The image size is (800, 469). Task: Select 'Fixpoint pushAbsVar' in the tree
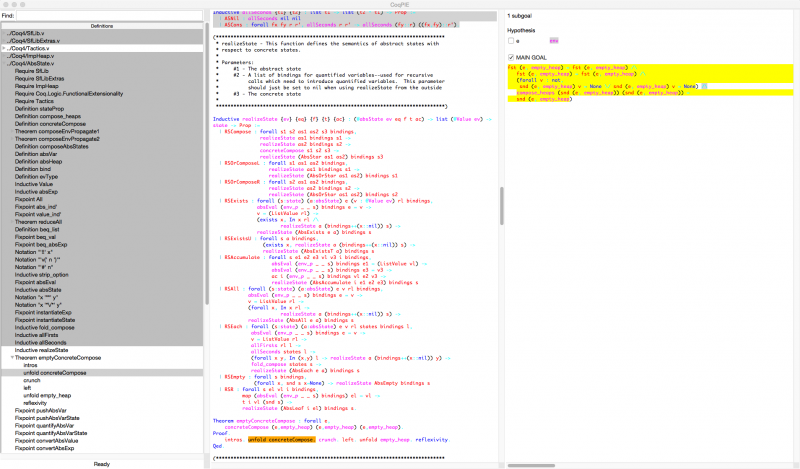click(x=41, y=410)
